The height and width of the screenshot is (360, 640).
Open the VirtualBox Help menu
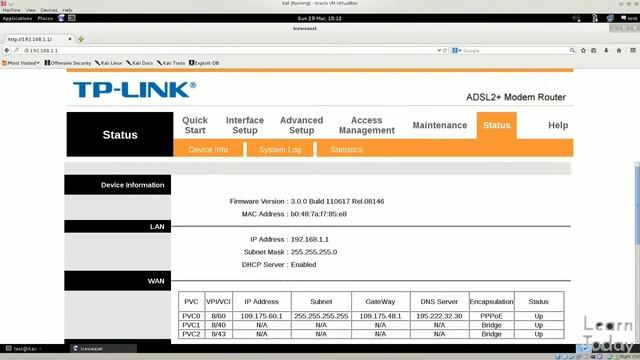[x=67, y=10]
